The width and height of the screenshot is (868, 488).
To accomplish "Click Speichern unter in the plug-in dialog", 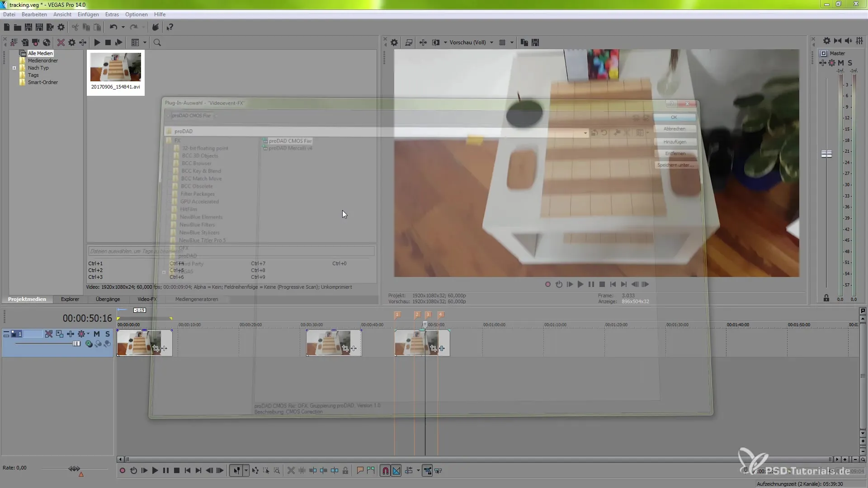I will [675, 165].
